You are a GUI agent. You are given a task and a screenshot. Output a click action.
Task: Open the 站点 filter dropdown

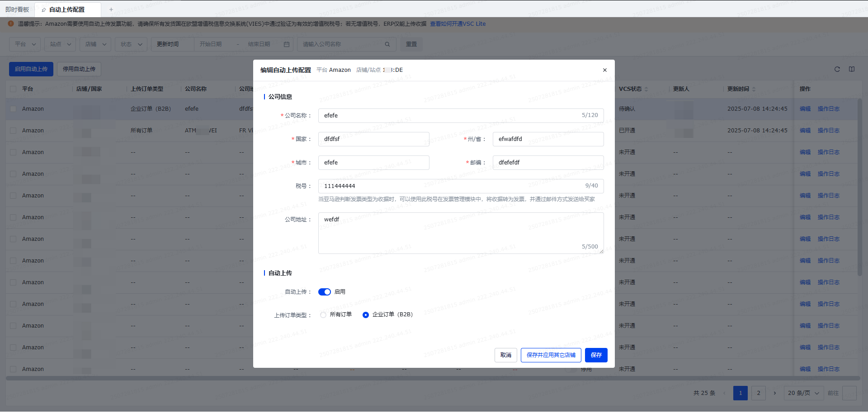60,44
